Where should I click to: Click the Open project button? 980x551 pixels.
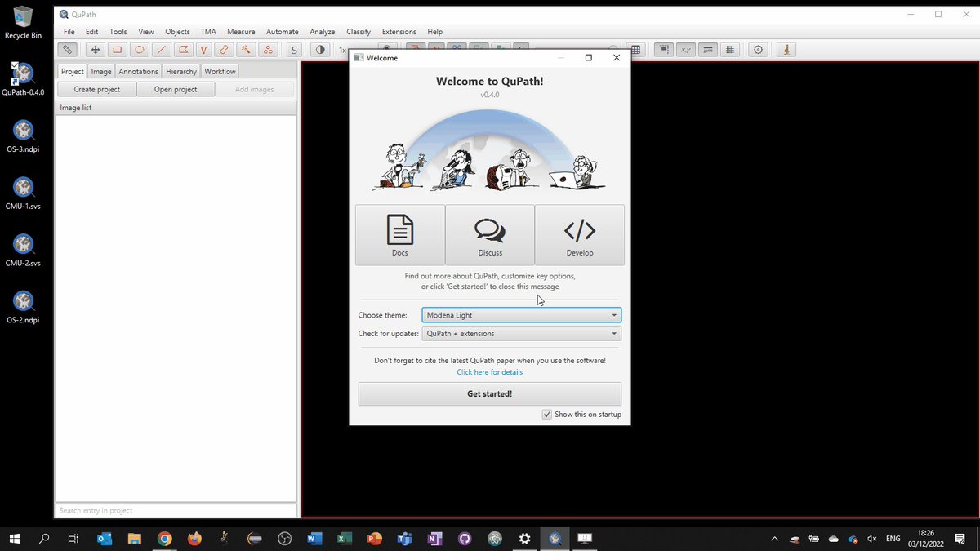(x=176, y=89)
